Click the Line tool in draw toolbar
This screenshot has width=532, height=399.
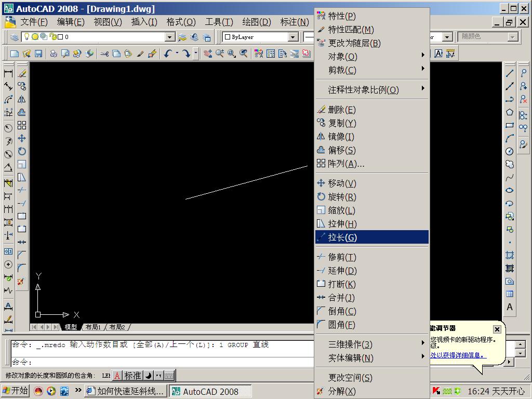509,73
